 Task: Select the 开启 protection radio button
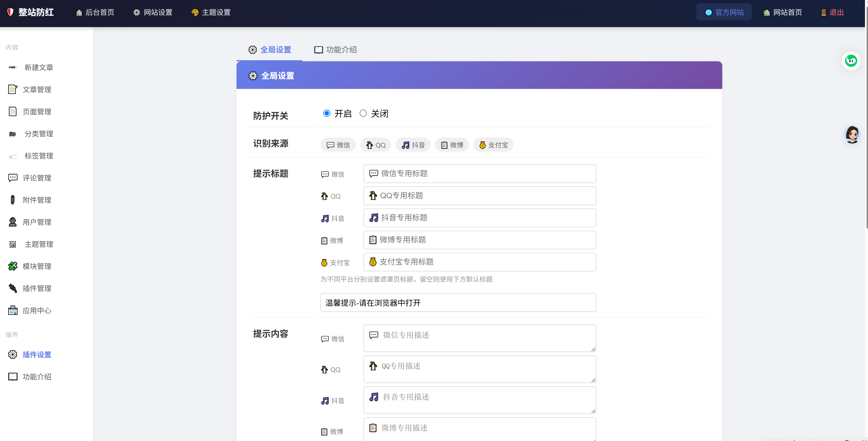327,113
